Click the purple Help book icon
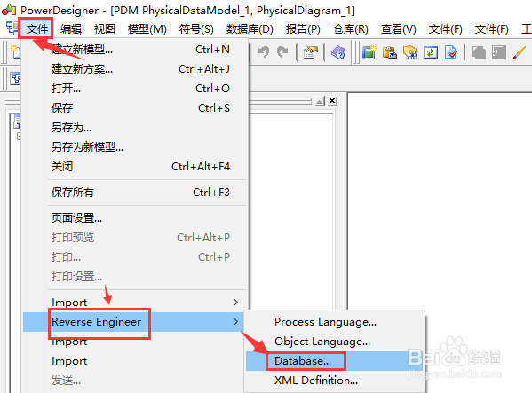This screenshot has width=532, height=393. click(x=338, y=52)
